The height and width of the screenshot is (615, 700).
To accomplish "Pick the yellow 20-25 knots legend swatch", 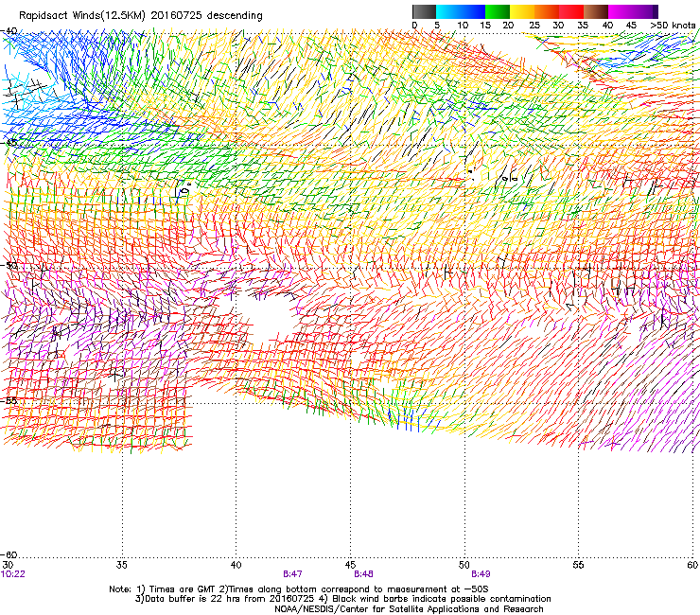I will [522, 11].
